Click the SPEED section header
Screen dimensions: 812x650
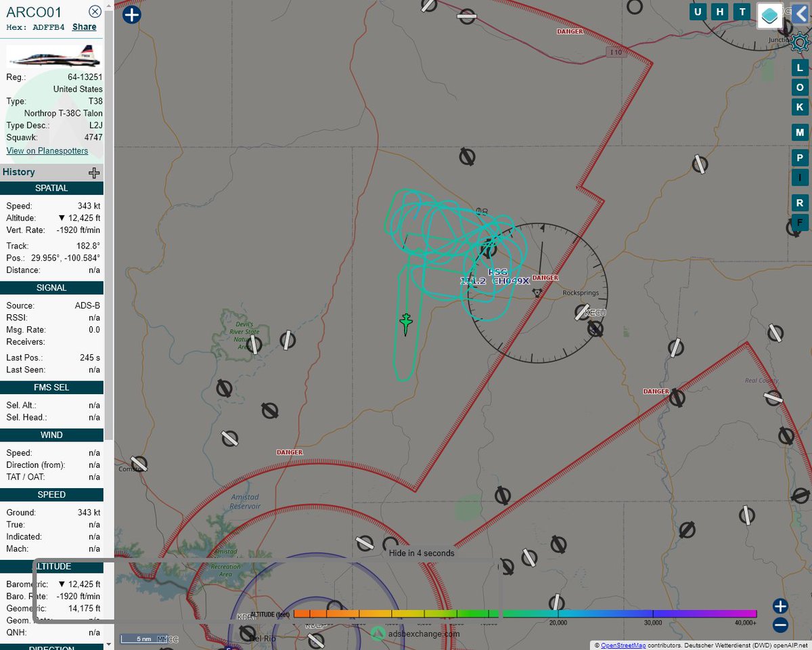51,495
